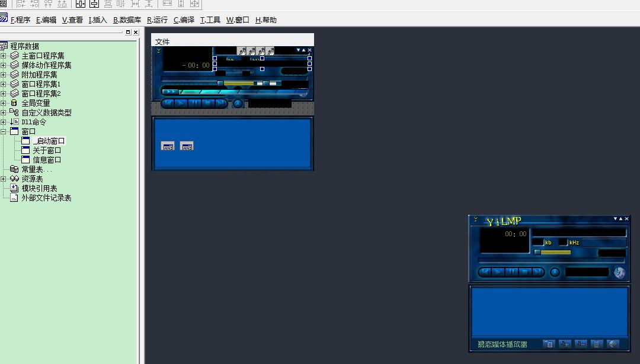This screenshot has height=364, width=640.
Task: Open the C.编译 menu
Action: (x=184, y=20)
